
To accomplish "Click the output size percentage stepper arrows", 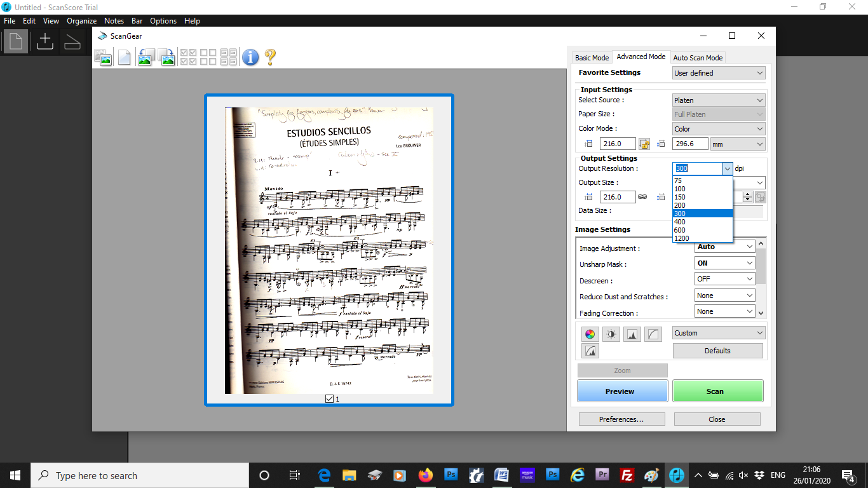I will click(x=747, y=197).
